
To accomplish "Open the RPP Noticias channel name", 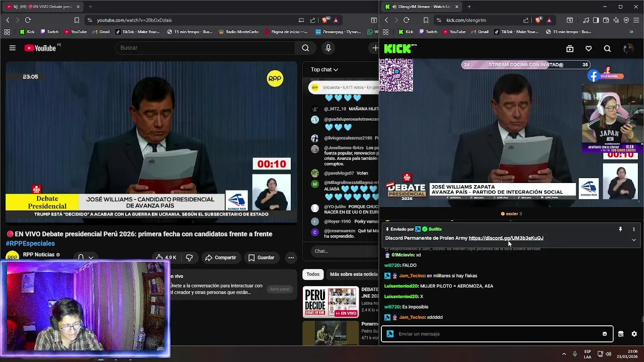I will click(x=39, y=255).
